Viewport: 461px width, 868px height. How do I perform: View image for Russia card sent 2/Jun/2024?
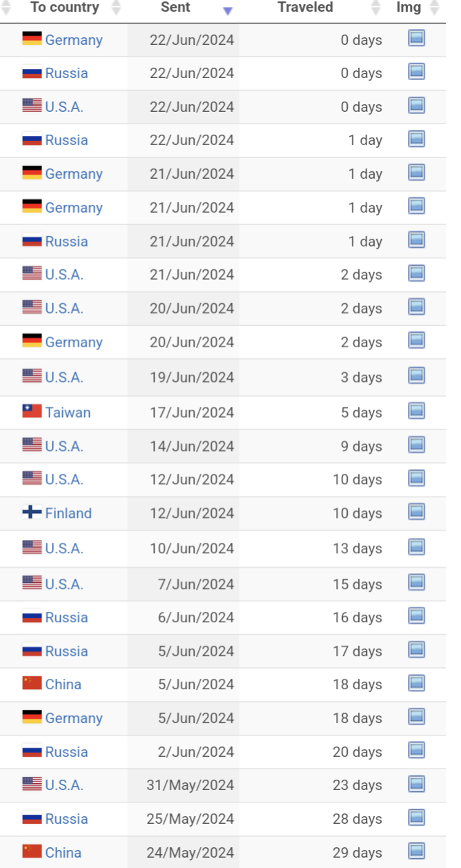tap(416, 751)
